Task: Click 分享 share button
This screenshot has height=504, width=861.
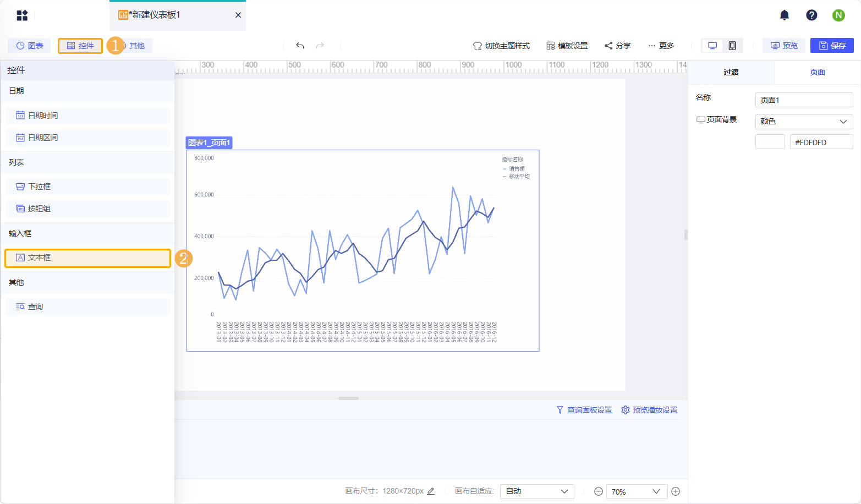Action: tap(618, 46)
